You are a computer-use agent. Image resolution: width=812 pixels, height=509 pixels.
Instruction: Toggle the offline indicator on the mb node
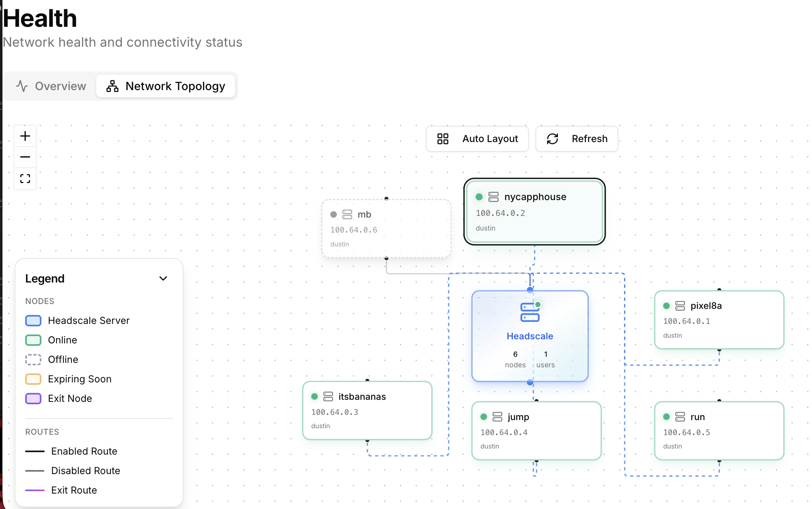[333, 214]
